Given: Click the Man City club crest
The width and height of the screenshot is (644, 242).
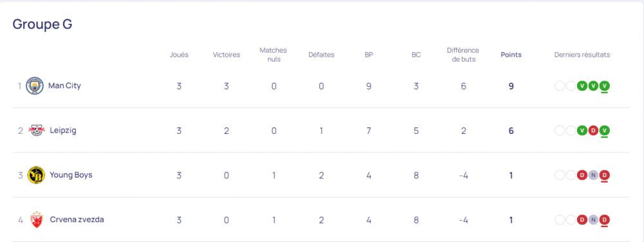Looking at the screenshot, I should (35, 86).
